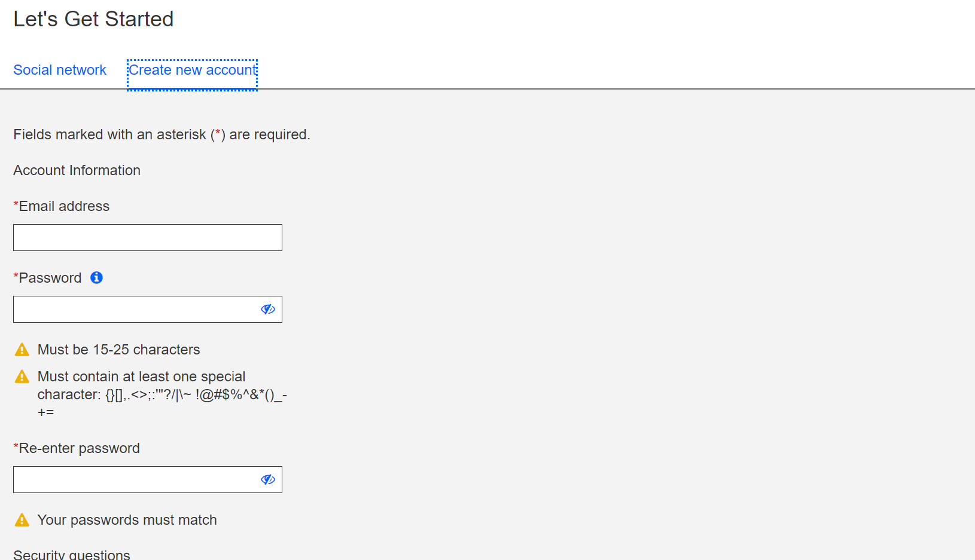This screenshot has width=975, height=560.
Task: Click the Account Information heading
Action: 77,170
